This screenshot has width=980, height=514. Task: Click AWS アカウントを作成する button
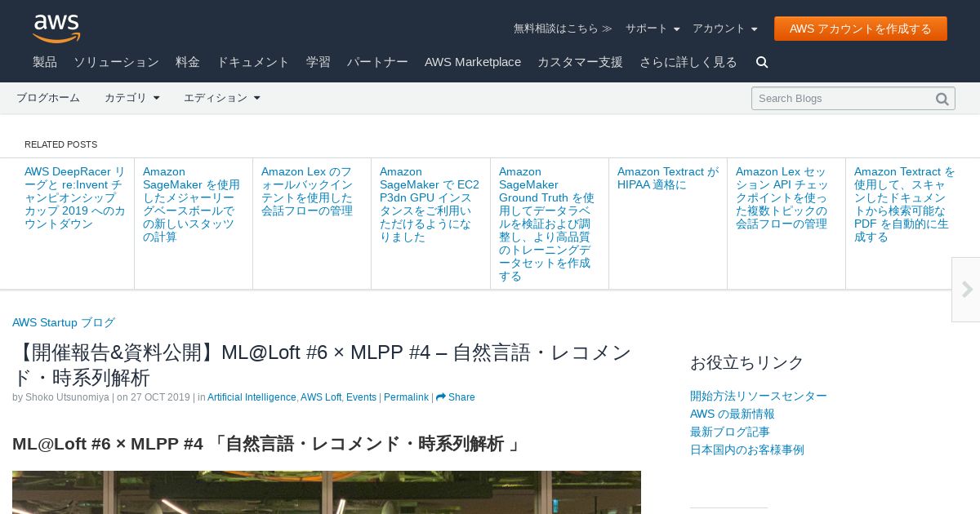pos(861,29)
